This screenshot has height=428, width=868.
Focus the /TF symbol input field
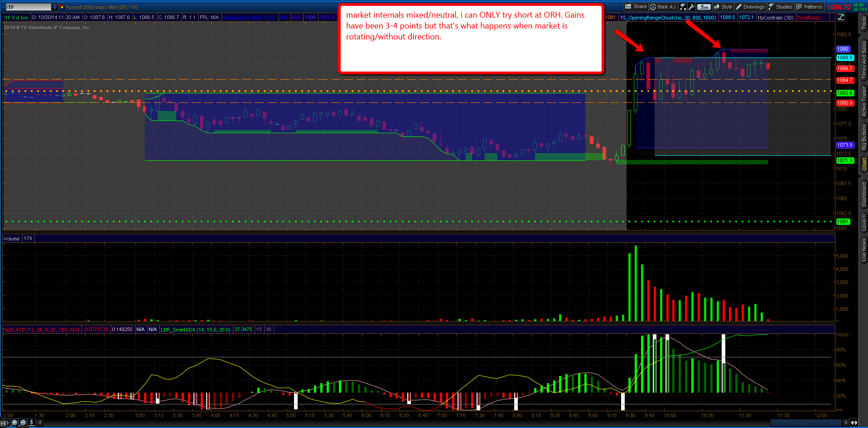tap(28, 7)
